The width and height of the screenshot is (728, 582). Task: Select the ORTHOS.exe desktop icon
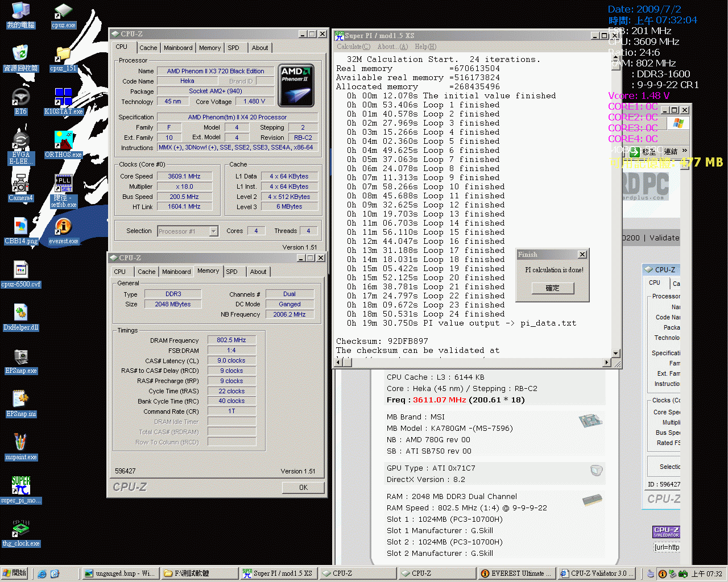[63, 145]
